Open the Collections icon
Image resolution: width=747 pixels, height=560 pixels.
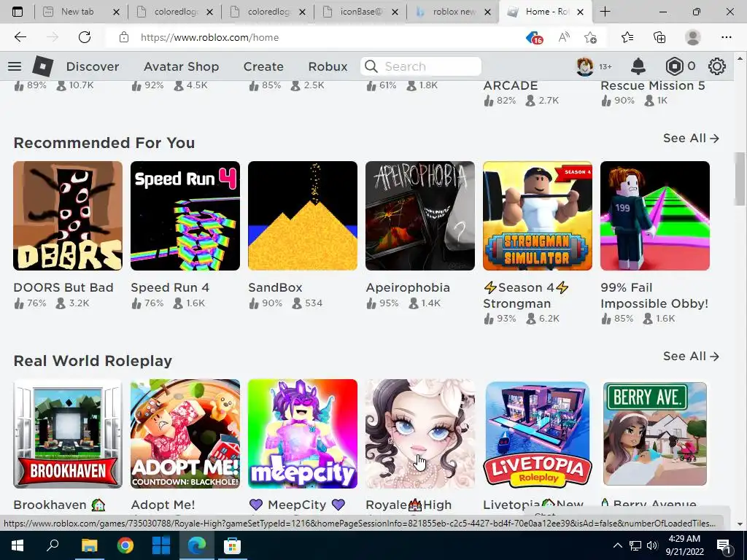[x=659, y=37]
